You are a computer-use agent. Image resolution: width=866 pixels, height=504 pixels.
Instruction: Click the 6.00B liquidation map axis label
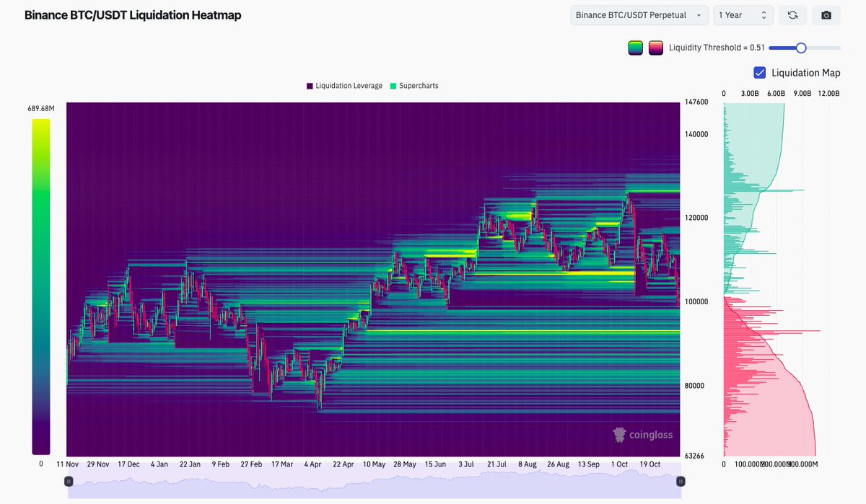(x=777, y=94)
